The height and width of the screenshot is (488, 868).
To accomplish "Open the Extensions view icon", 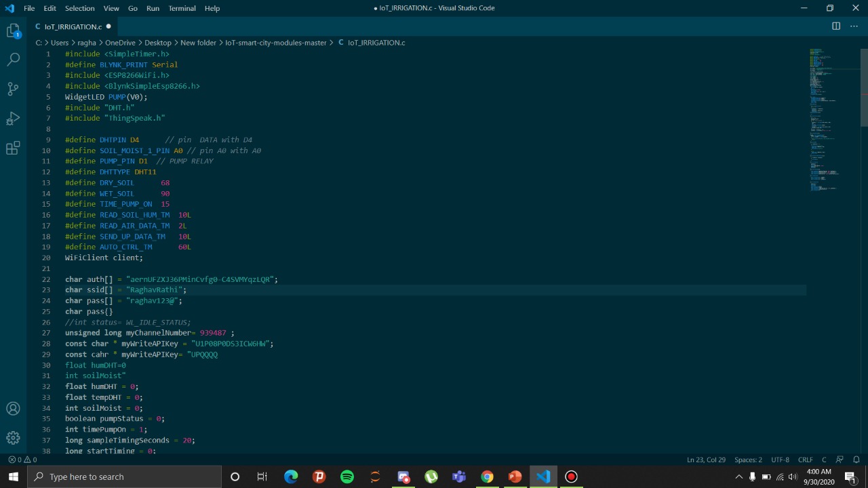I will pyautogui.click(x=13, y=148).
